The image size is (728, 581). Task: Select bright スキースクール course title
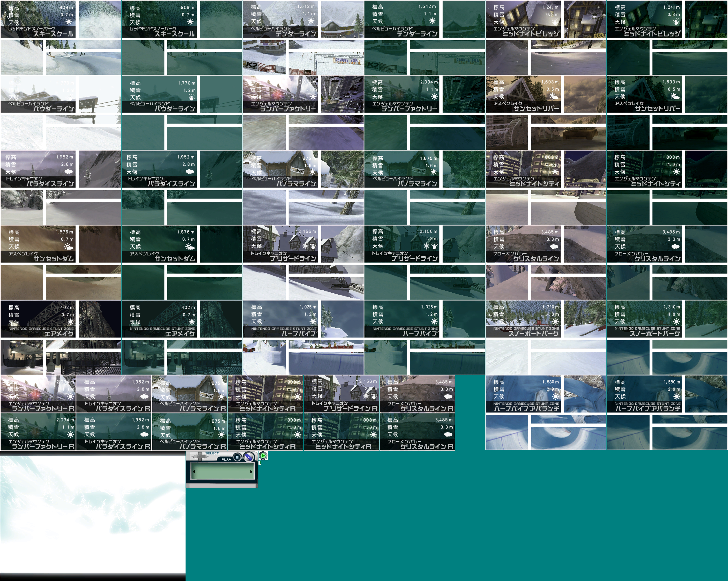[x=53, y=34]
